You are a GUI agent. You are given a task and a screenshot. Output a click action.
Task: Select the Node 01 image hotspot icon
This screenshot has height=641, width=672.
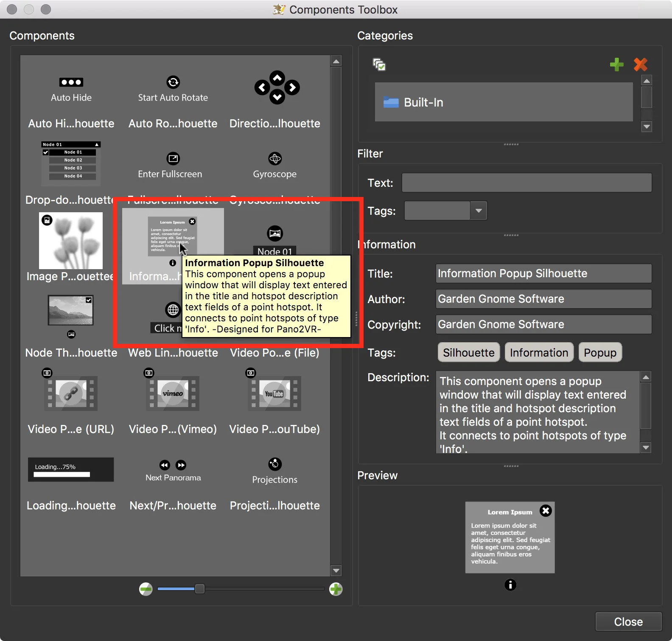tap(275, 233)
